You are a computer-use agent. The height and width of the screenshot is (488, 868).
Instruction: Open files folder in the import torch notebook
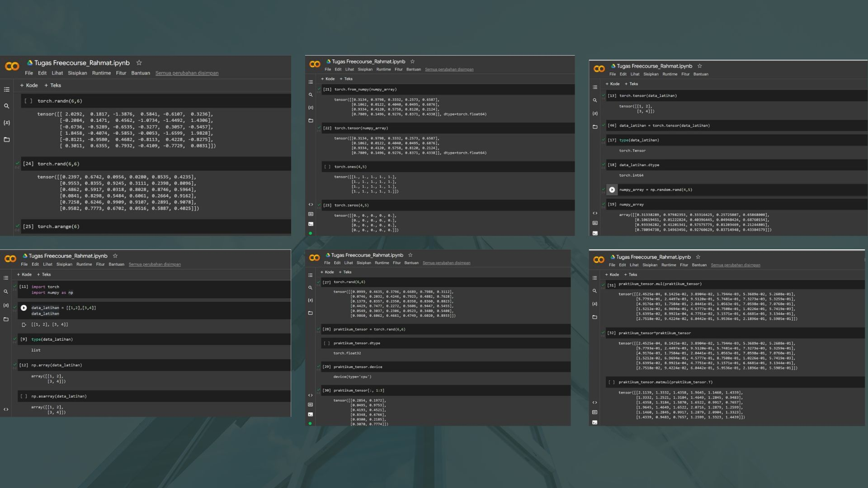6,319
